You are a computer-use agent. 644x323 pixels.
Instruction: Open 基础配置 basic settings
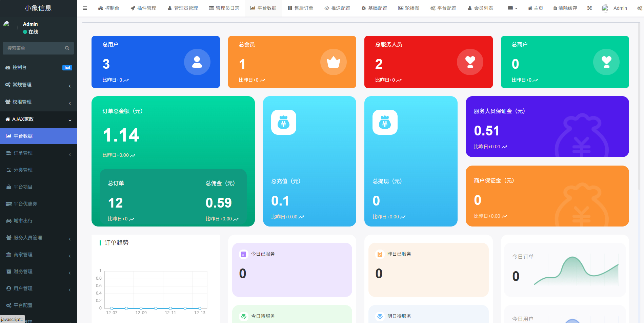point(374,8)
